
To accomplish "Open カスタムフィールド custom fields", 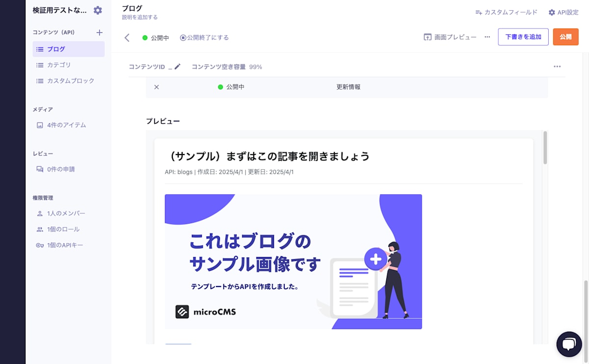I will pos(507,12).
